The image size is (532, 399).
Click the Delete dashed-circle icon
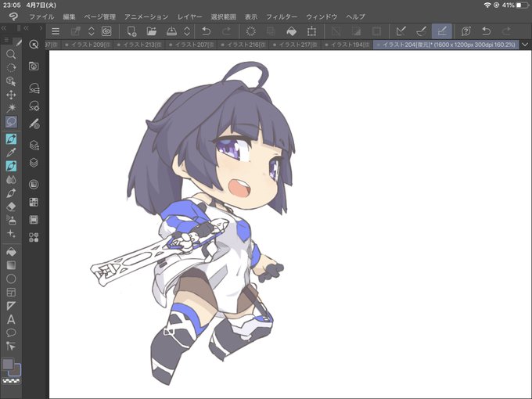[250, 31]
